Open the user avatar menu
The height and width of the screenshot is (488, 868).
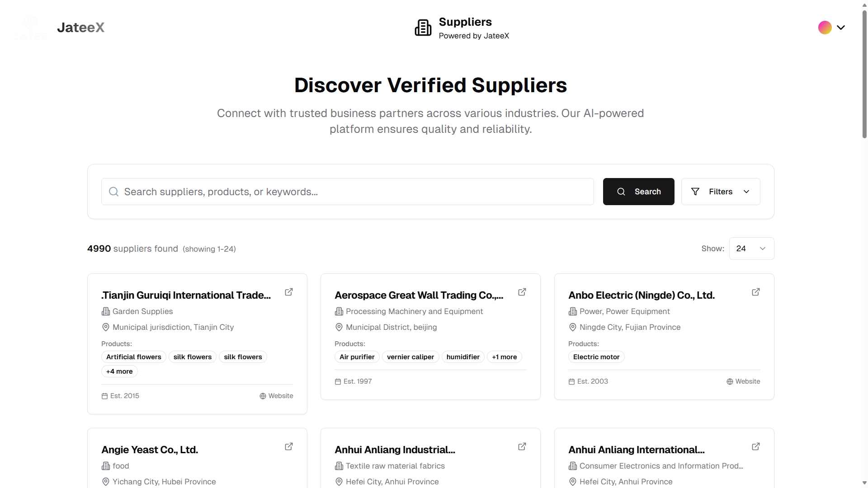(x=825, y=28)
